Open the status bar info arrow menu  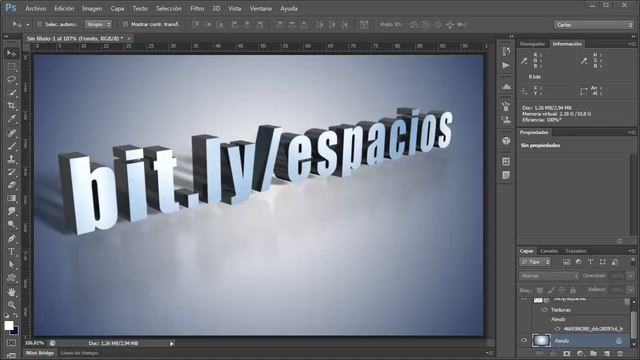(x=172, y=344)
